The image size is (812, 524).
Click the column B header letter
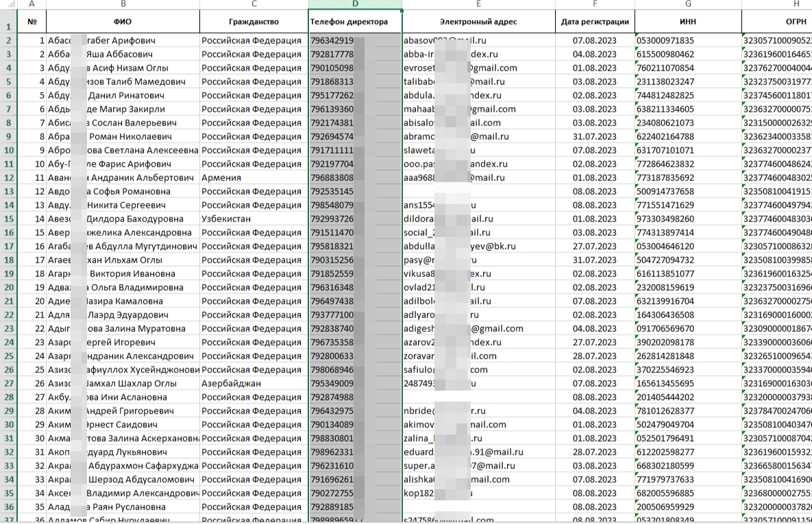click(122, 4)
